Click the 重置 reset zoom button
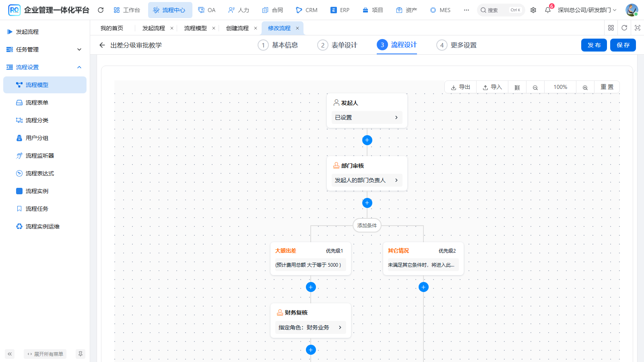Viewport: 644px width, 362px height. tap(607, 87)
